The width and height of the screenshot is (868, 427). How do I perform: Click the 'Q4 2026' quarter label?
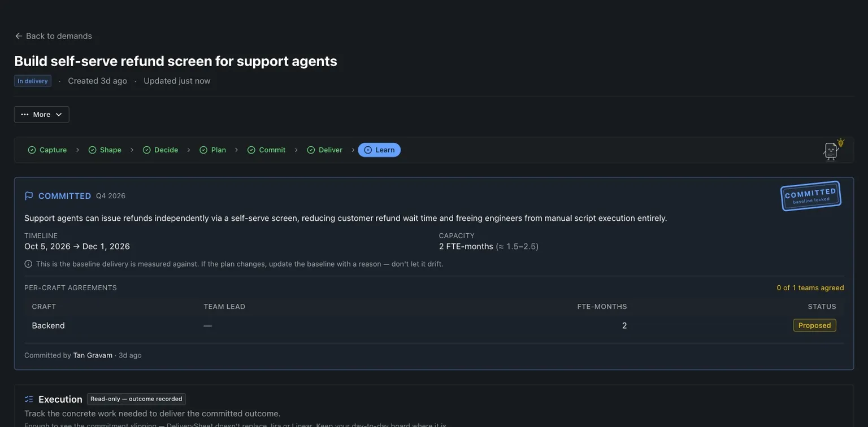[111, 196]
